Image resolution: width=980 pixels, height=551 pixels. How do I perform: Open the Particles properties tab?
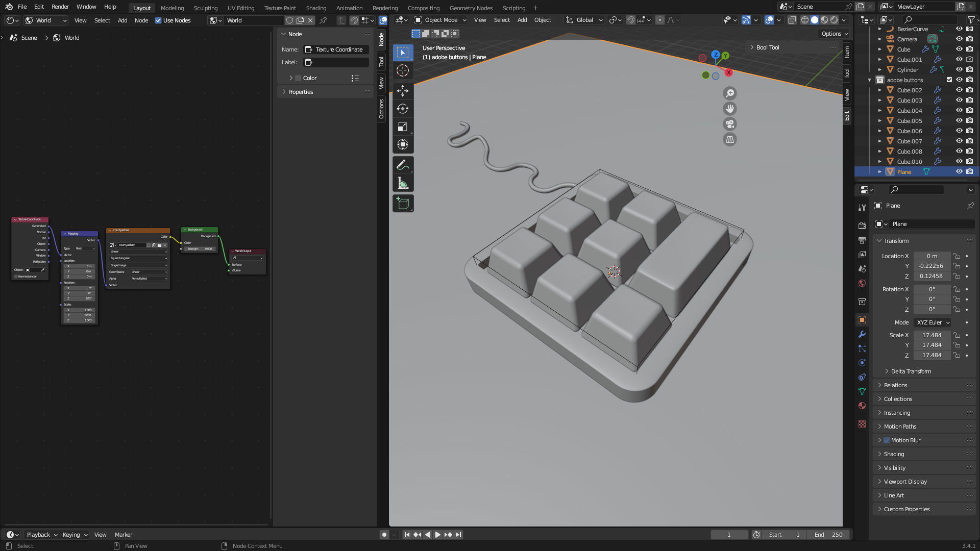(862, 348)
